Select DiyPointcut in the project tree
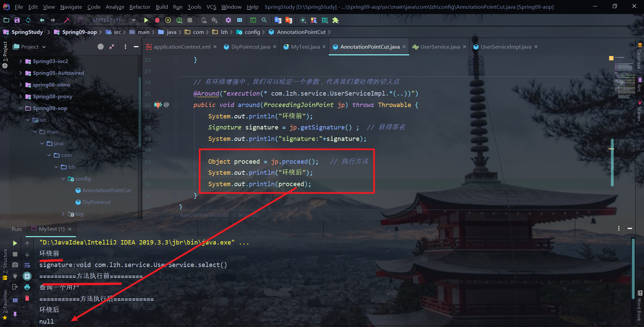Viewport: 644px width, 327px height. (x=97, y=202)
